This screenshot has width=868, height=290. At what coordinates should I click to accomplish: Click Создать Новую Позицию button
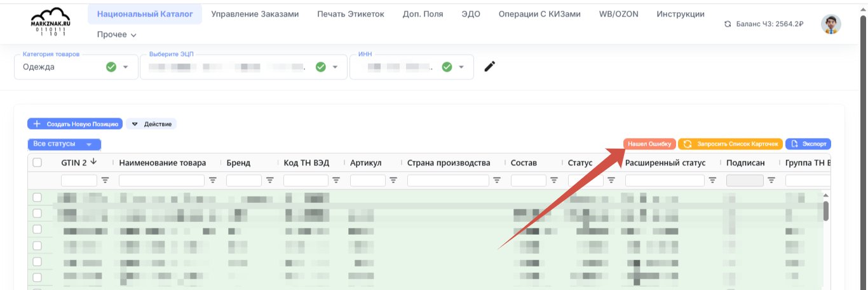(x=75, y=124)
